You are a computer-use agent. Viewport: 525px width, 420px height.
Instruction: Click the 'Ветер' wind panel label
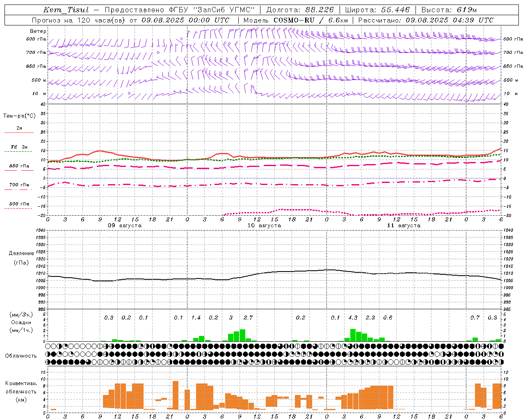[x=38, y=31]
